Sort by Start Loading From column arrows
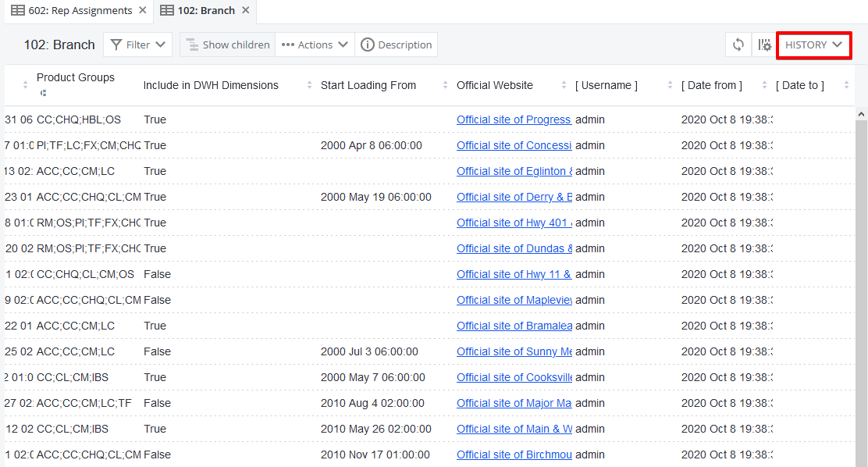The image size is (868, 467). pyautogui.click(x=446, y=85)
